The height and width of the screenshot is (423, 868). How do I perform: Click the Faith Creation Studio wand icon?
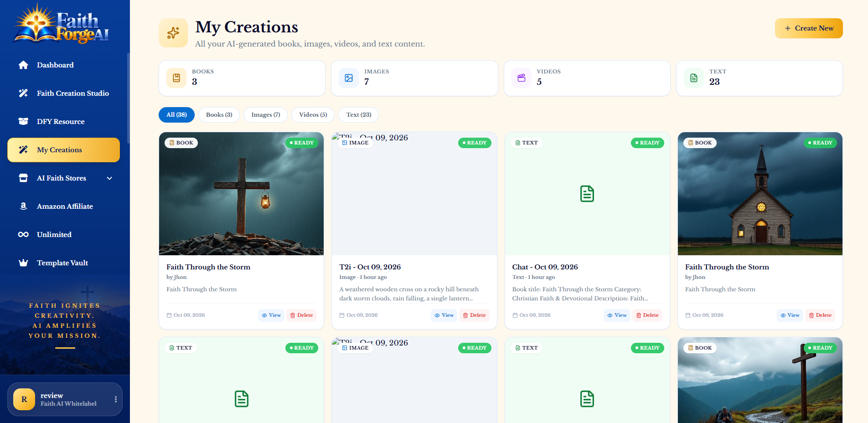[x=23, y=93]
